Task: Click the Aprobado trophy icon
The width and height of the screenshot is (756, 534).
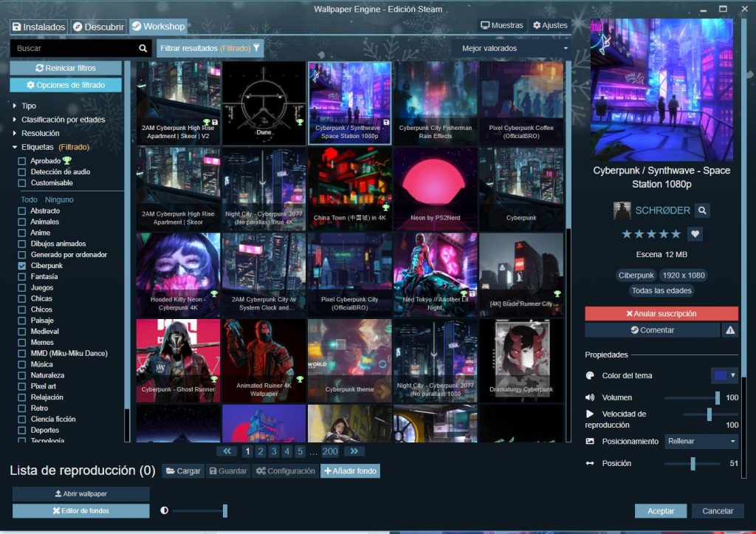Action: (67, 160)
